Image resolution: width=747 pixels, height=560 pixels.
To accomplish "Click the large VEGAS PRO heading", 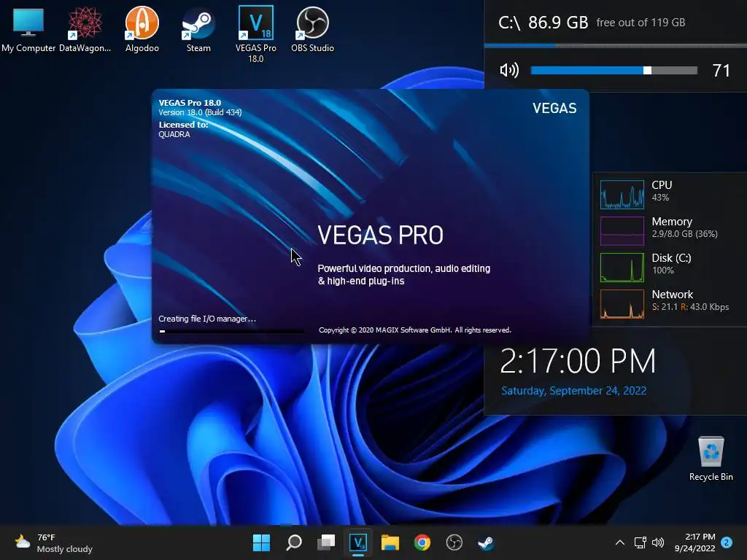I will 381,235.
